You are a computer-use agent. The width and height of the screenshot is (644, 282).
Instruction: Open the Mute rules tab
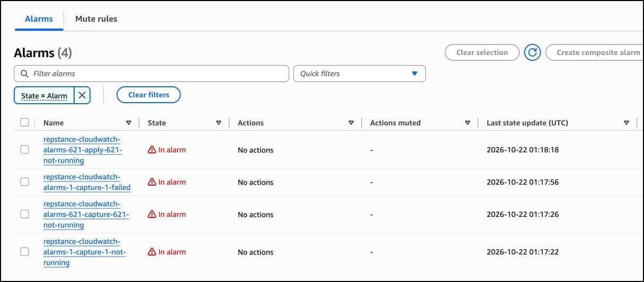click(96, 19)
